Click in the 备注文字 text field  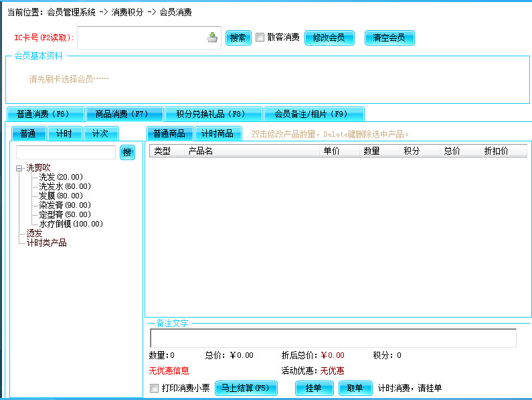pyautogui.click(x=333, y=338)
